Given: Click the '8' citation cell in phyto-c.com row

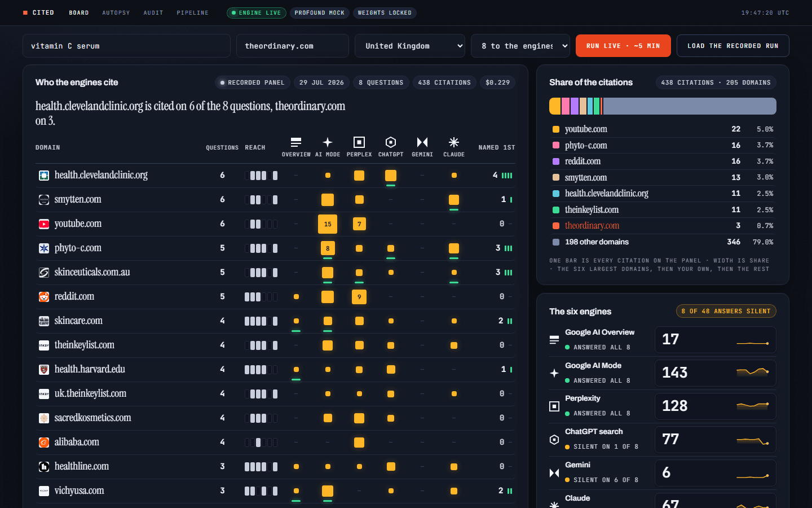Looking at the screenshot, I should (x=328, y=248).
